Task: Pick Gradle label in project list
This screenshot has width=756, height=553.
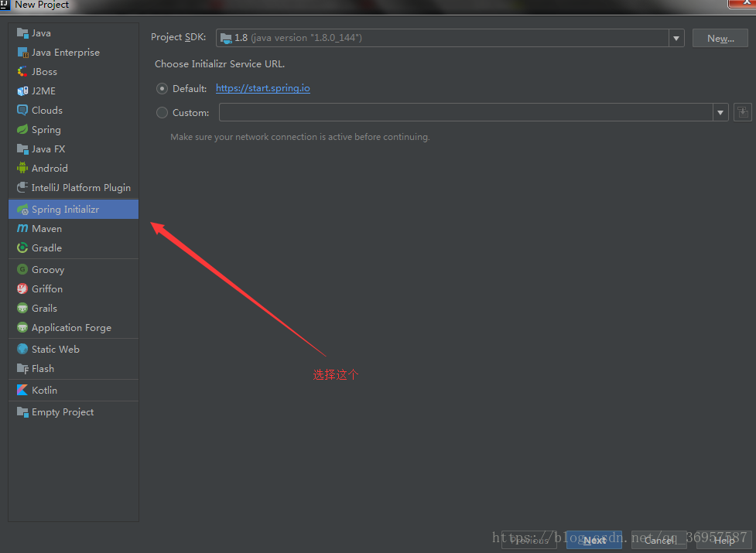Action: tap(46, 248)
